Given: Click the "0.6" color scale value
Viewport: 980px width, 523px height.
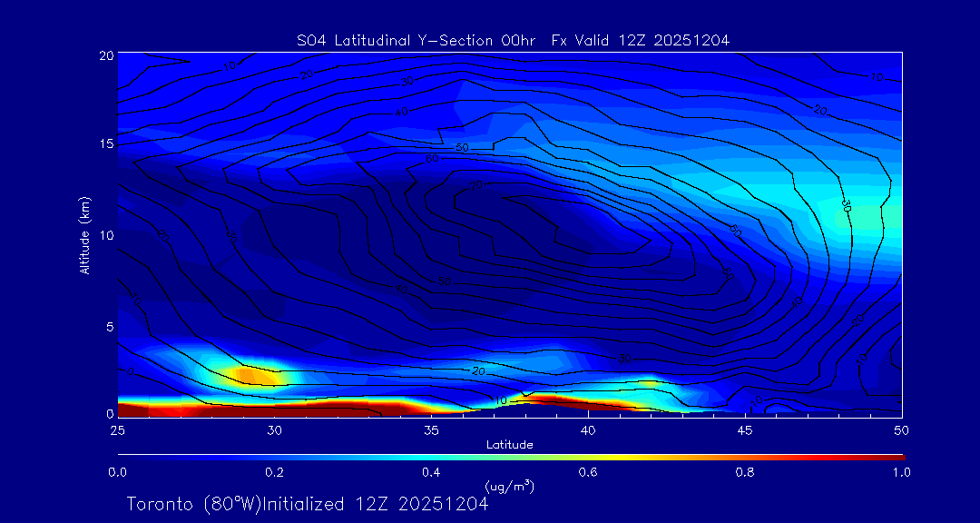Looking at the screenshot, I should coord(588,472).
